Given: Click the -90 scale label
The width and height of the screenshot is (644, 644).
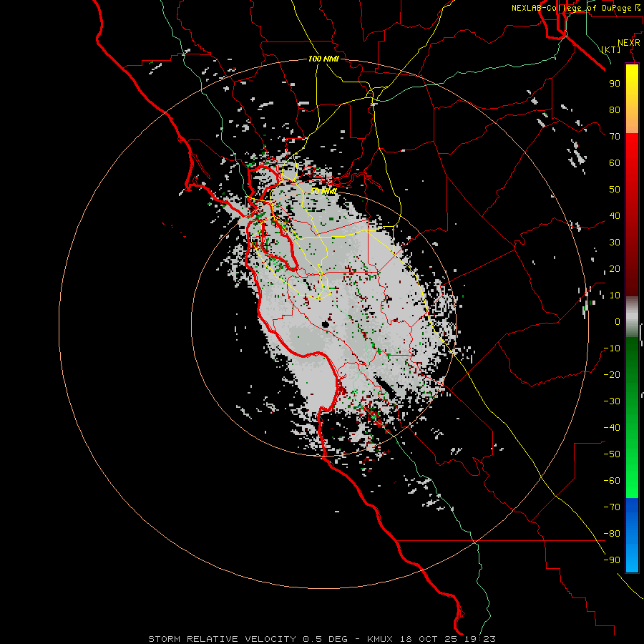Looking at the screenshot, I should (x=612, y=560).
